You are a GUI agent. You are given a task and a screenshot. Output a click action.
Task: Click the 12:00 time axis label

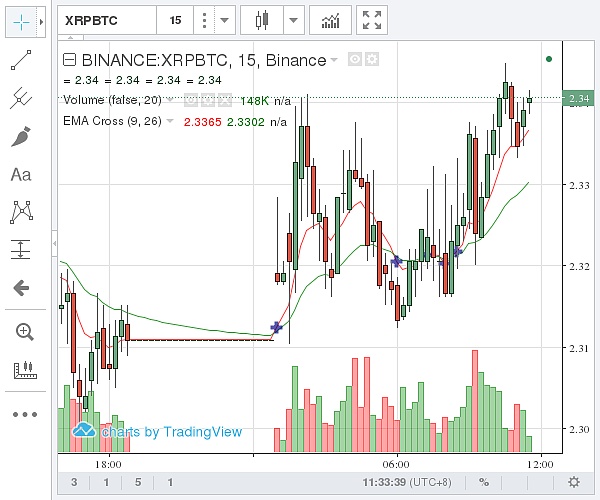pyautogui.click(x=540, y=464)
